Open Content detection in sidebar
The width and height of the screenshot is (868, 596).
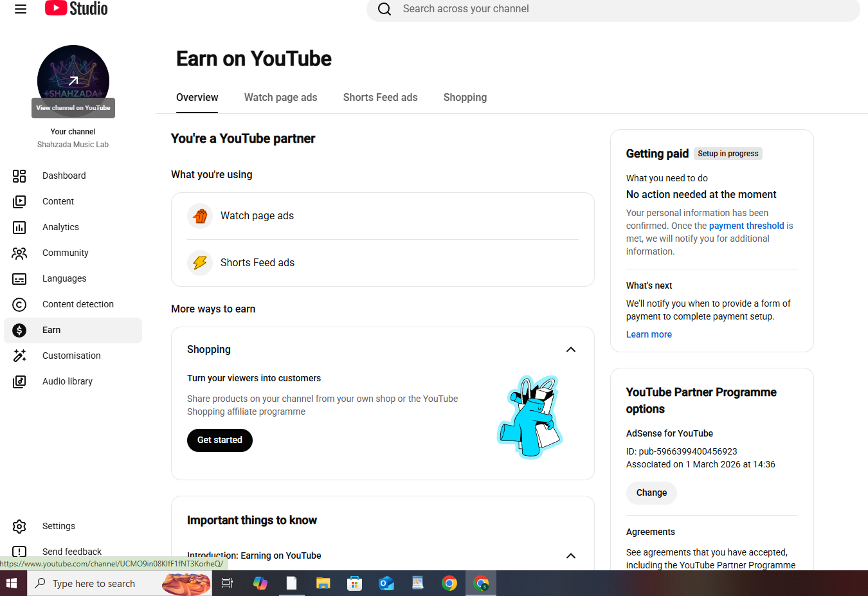73,304
